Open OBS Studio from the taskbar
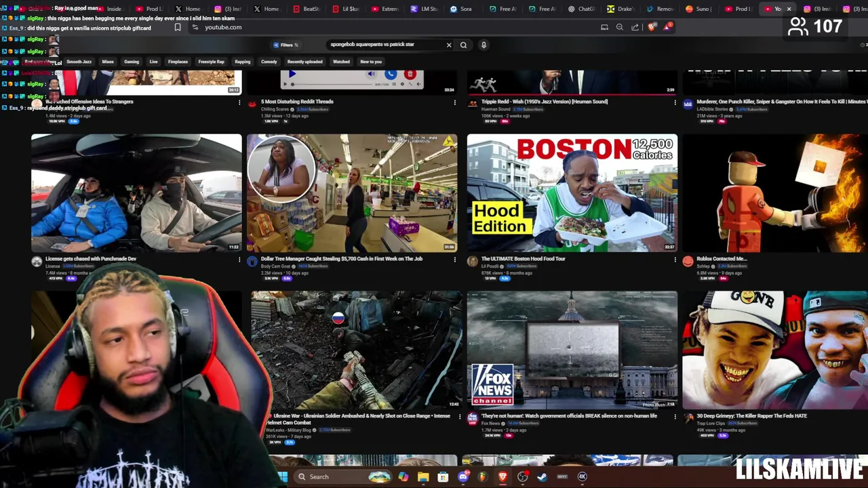 pos(523,476)
